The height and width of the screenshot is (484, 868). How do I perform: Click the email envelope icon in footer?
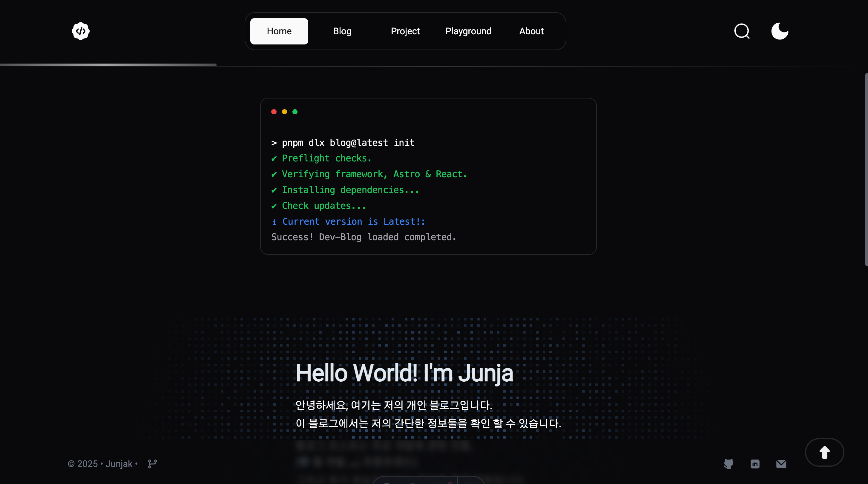coord(781,464)
